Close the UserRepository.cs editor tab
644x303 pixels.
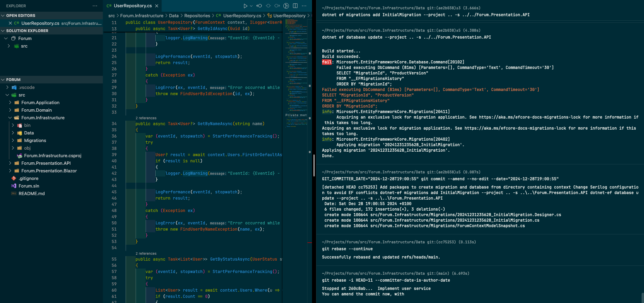coord(157,6)
